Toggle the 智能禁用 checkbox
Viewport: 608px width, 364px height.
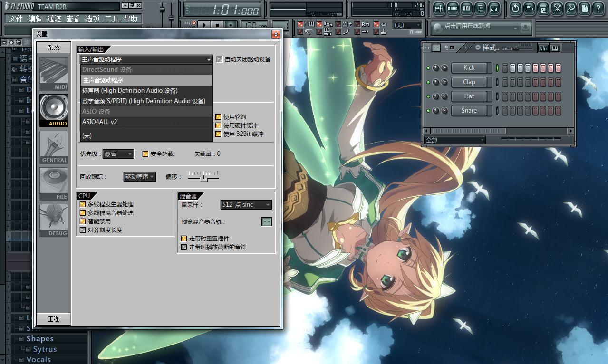point(83,221)
